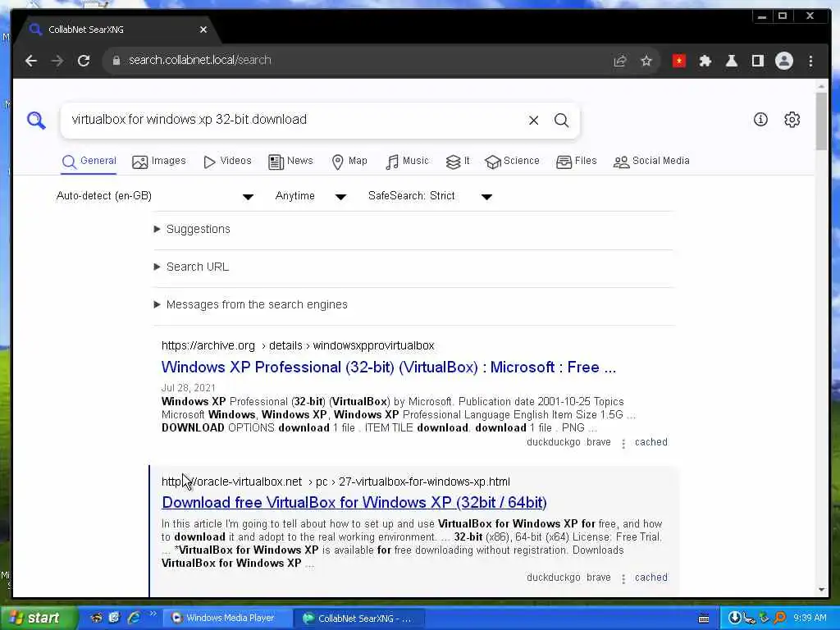840x630 pixels.
Task: Open the Windows start button
Action: (x=38, y=619)
